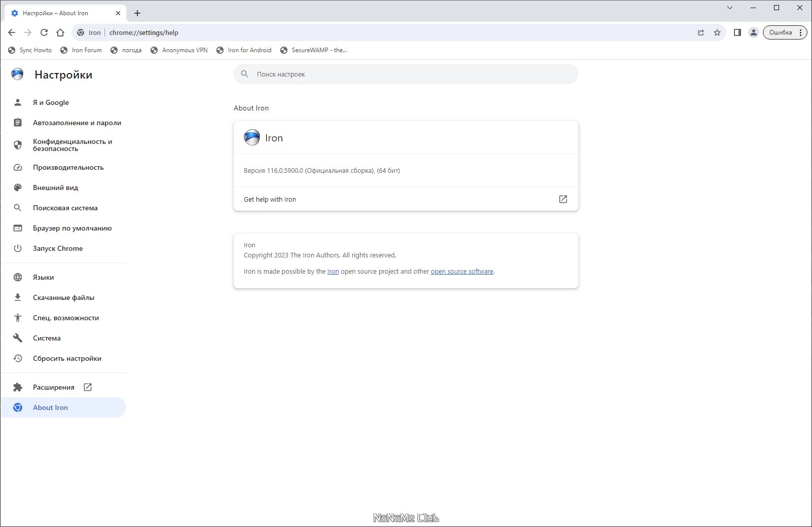Close the Настройки – About Iron tab
This screenshot has width=812, height=527.
point(118,13)
